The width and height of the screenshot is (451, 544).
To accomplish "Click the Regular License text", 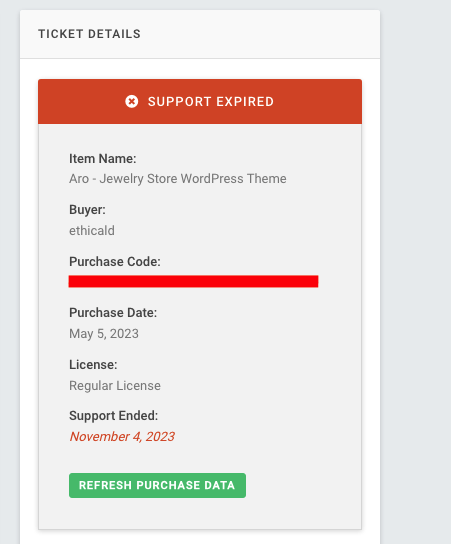I will (x=115, y=386).
